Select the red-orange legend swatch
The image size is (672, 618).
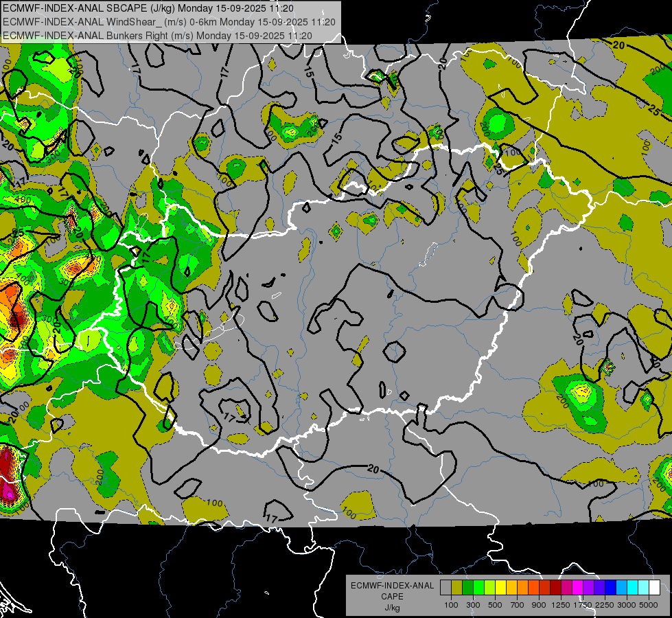[533, 587]
